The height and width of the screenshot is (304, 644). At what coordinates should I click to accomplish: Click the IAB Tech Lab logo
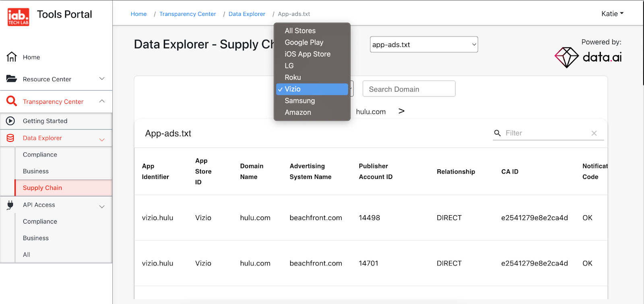pyautogui.click(x=18, y=17)
